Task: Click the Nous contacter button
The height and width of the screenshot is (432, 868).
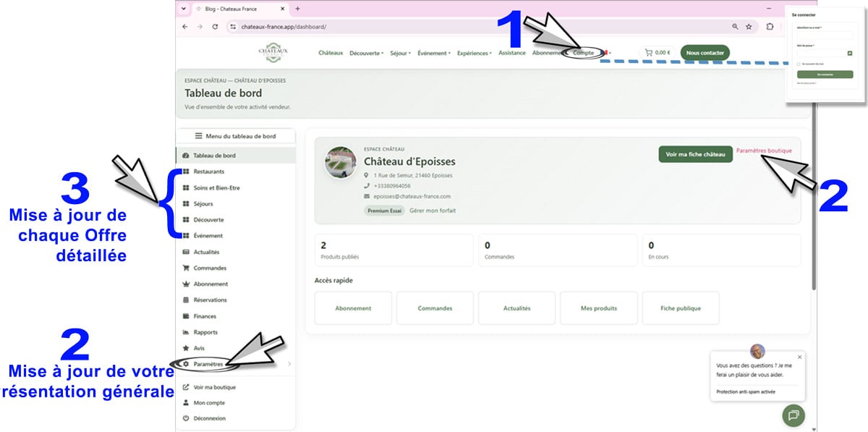Action: click(x=705, y=53)
